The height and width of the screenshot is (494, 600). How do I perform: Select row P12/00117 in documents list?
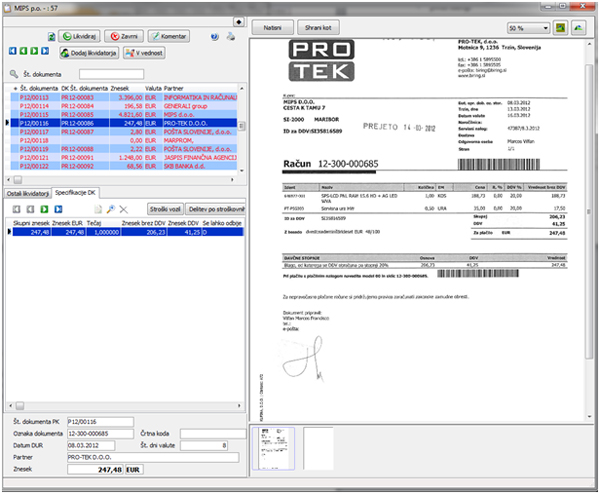tap(124, 132)
